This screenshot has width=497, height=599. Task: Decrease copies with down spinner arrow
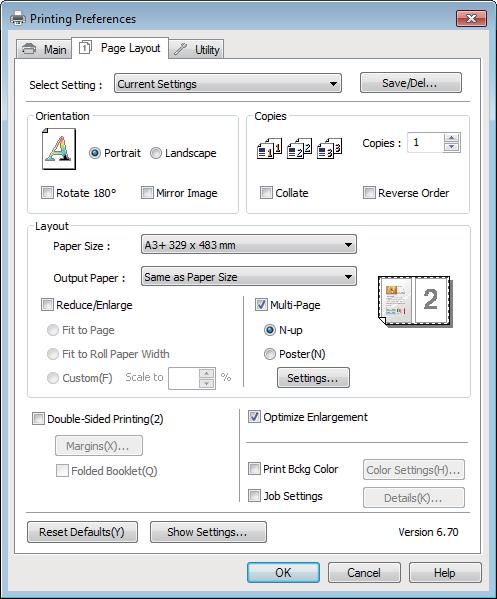click(452, 147)
